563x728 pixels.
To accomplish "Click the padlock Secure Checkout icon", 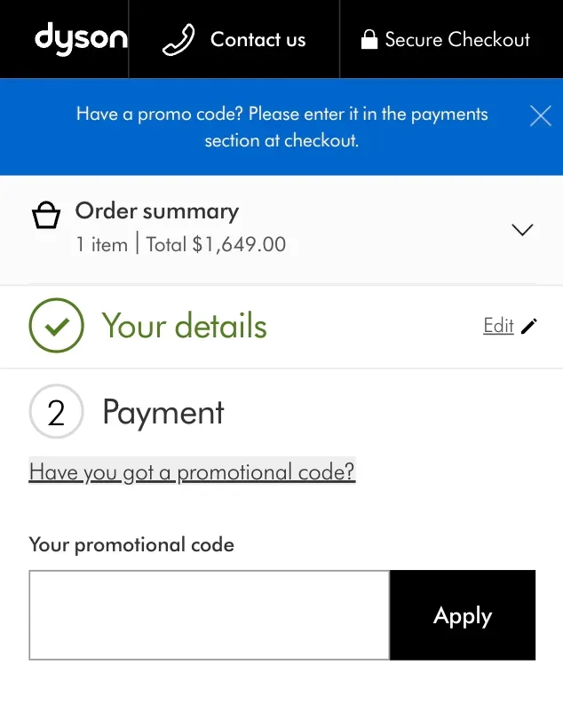I will [369, 39].
